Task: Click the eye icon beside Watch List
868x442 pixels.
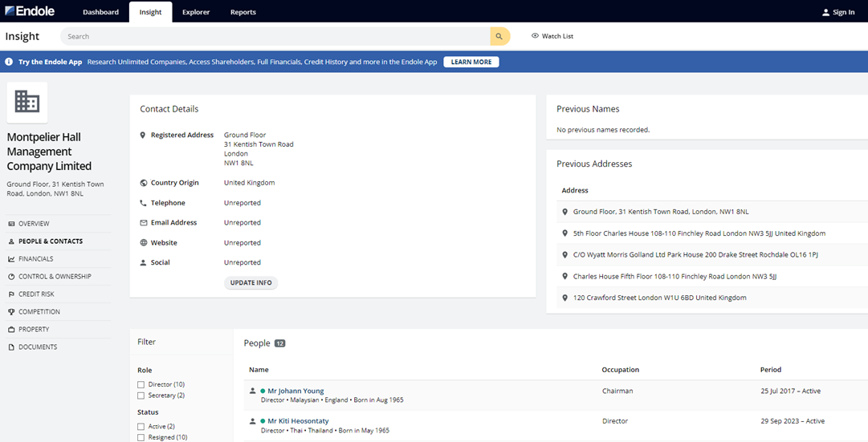Action: tap(535, 36)
